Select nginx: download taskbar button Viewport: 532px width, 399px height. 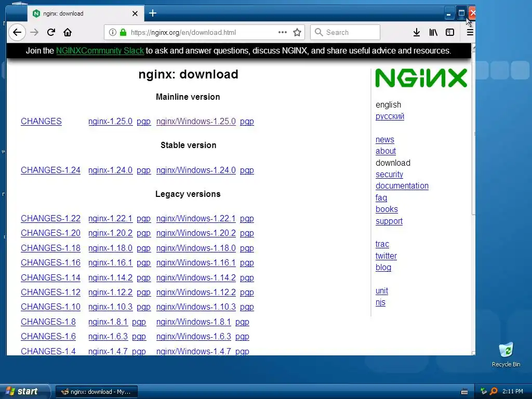coord(96,392)
